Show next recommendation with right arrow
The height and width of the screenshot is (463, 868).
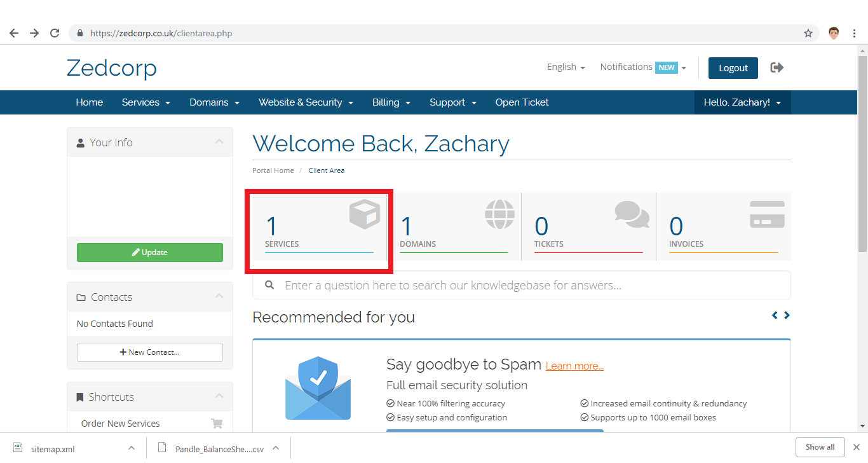[x=787, y=315]
